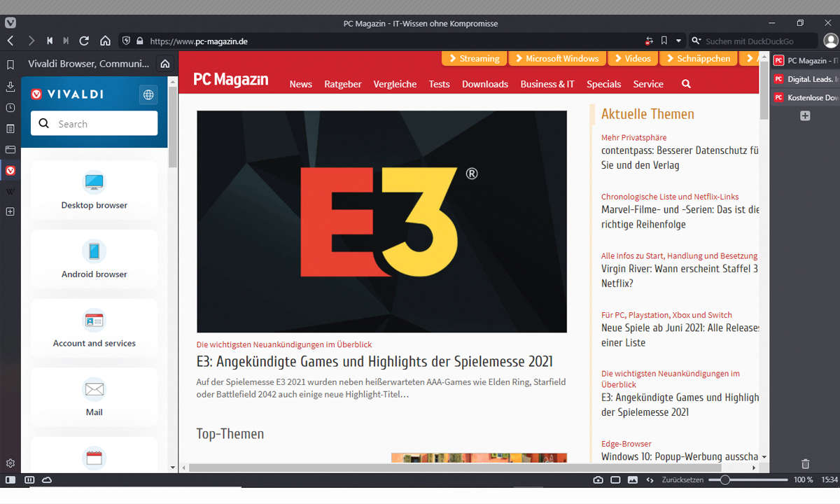840x504 pixels.
Task: Reload the current page
Action: point(85,41)
